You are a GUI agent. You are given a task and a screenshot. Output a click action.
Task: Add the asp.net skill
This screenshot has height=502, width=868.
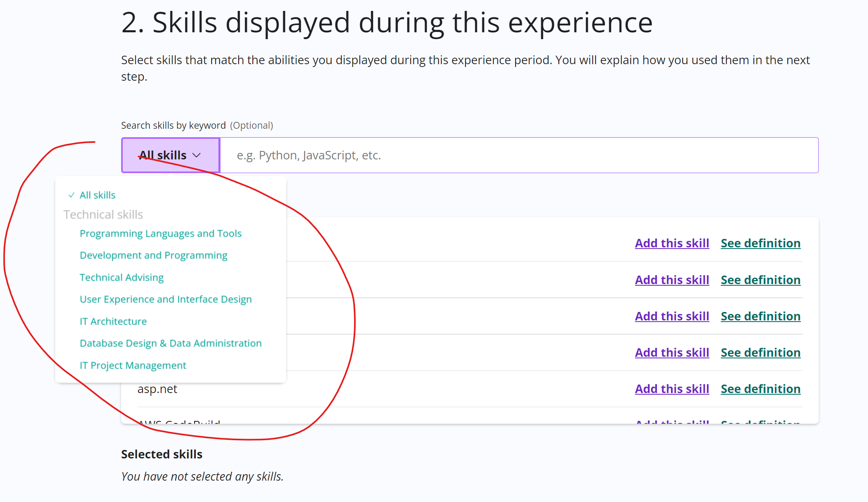pyautogui.click(x=671, y=389)
